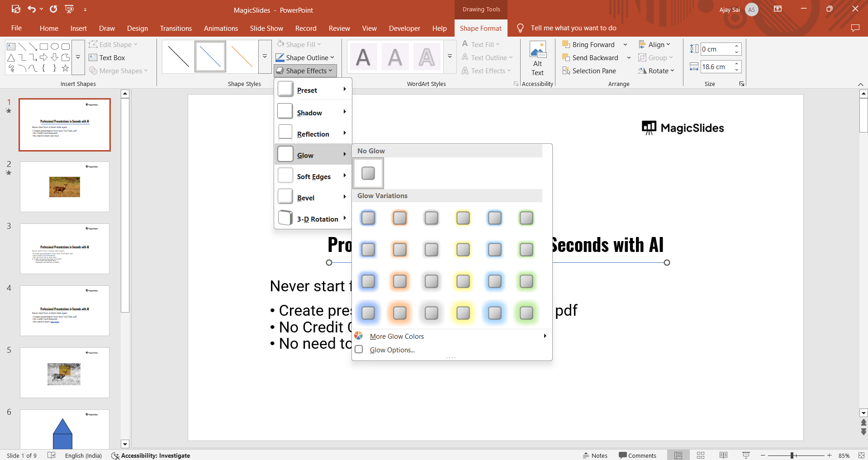Open the Reading View icon

(x=723, y=455)
